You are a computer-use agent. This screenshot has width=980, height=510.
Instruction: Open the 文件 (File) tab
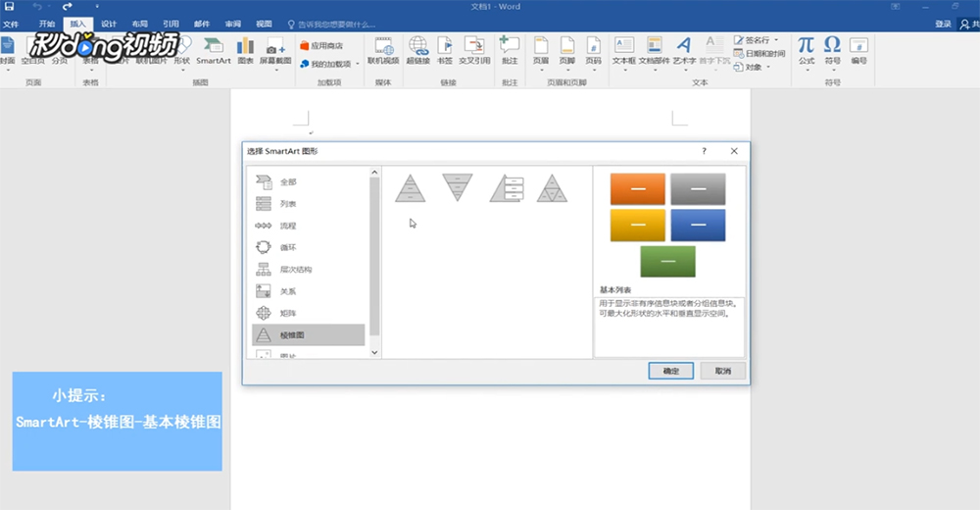11,24
